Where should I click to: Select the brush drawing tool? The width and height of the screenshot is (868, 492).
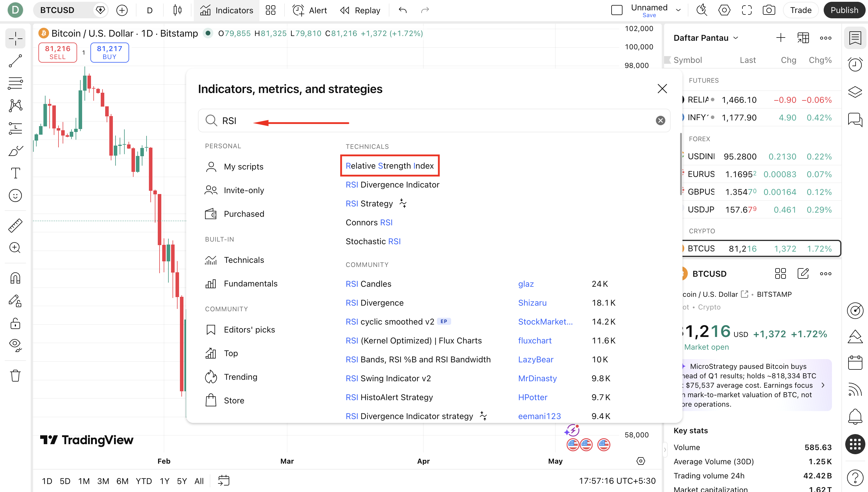(x=15, y=151)
